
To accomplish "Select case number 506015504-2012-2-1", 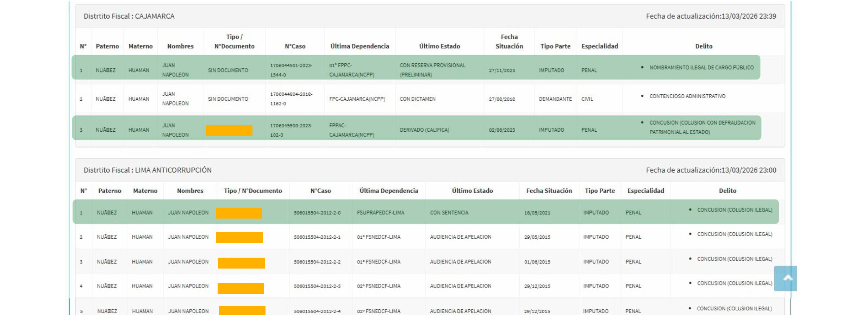I will (317, 237).
